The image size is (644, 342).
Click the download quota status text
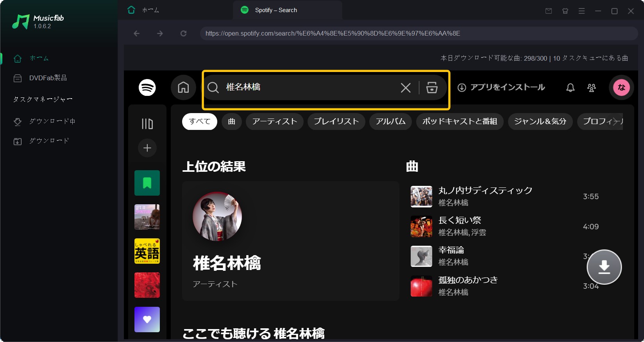[x=534, y=58]
